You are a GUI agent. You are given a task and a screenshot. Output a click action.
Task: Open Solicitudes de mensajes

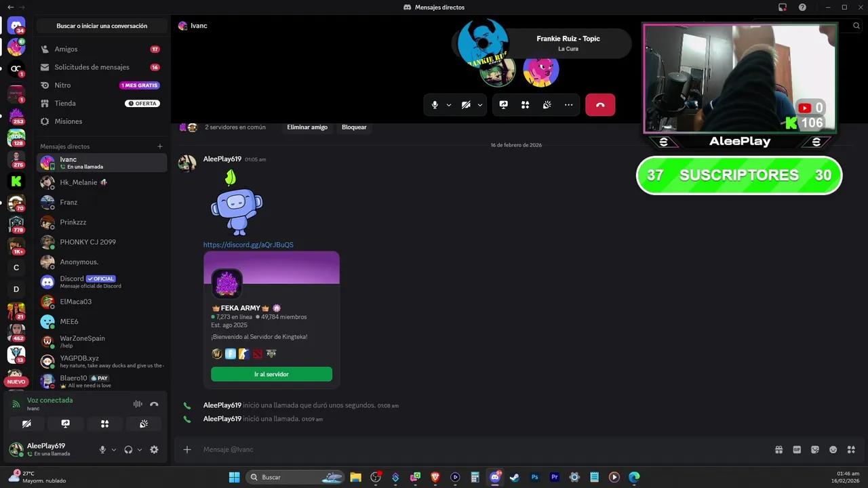tap(101, 67)
